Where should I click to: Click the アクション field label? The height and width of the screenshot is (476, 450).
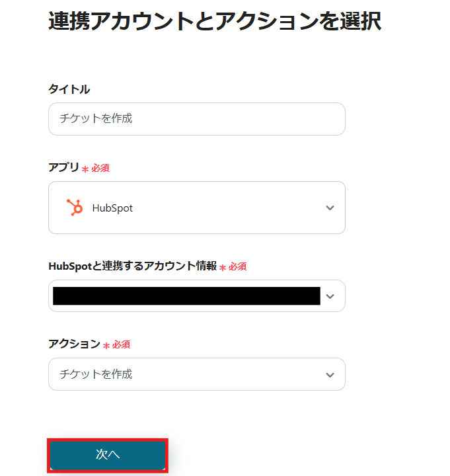[74, 344]
